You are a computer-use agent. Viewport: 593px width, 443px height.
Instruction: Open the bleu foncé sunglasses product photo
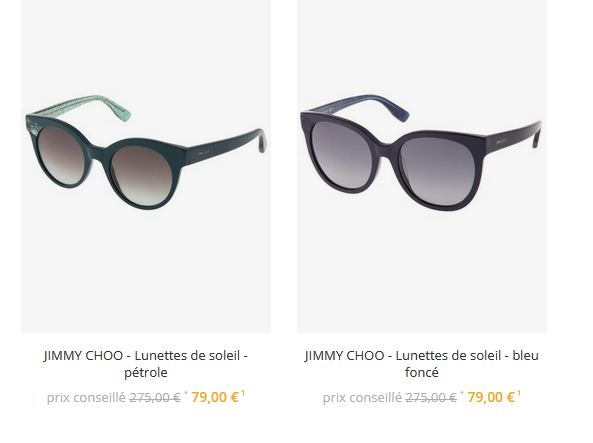click(x=422, y=166)
